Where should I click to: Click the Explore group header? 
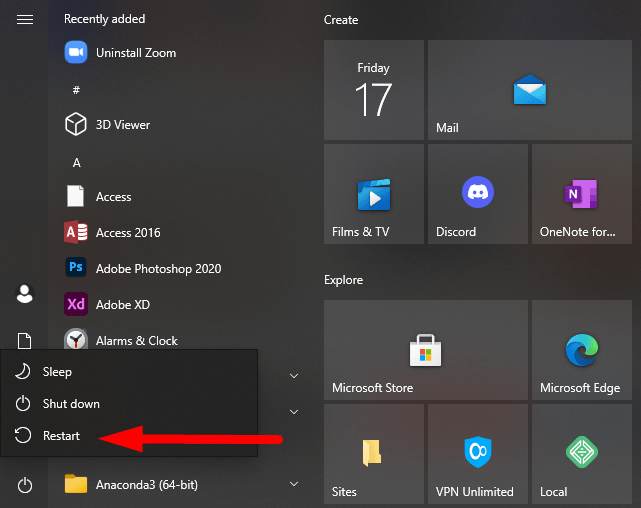point(343,280)
